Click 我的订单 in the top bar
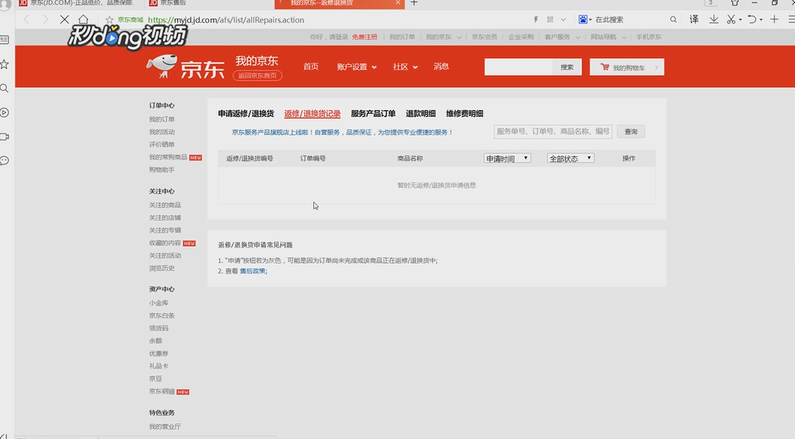795x439 pixels. [x=402, y=37]
